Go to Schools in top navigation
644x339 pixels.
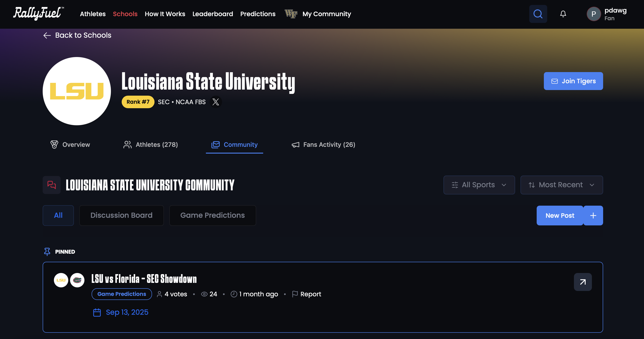(125, 14)
